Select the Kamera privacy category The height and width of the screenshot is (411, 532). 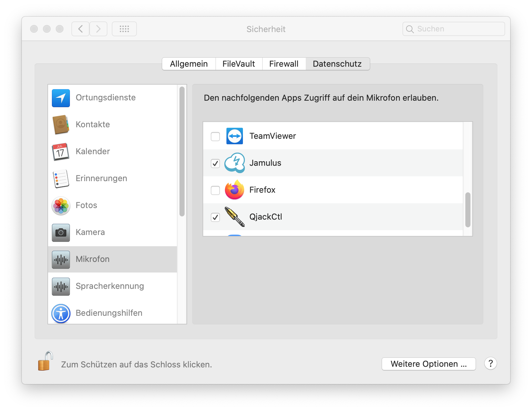point(90,232)
